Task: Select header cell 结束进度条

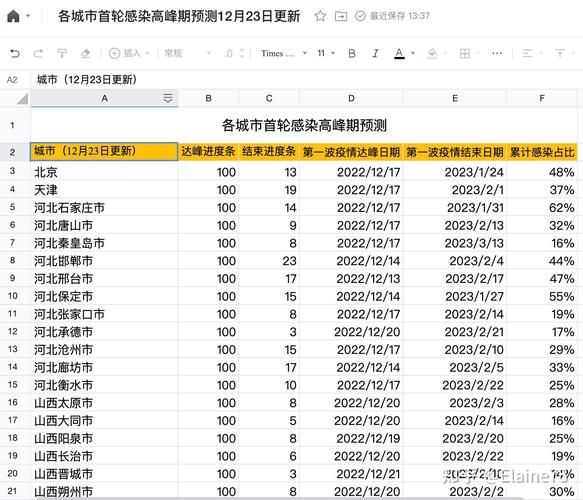Action: 269,152
